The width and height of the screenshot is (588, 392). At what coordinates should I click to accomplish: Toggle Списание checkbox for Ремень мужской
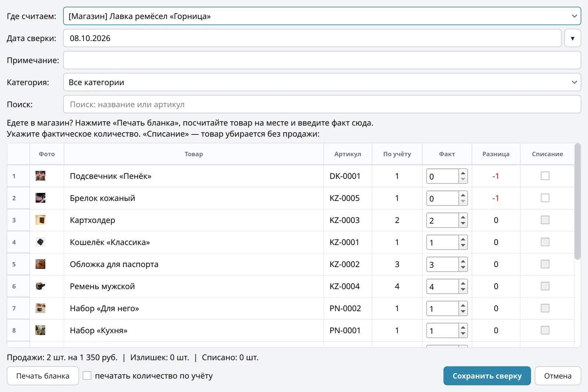pos(545,286)
